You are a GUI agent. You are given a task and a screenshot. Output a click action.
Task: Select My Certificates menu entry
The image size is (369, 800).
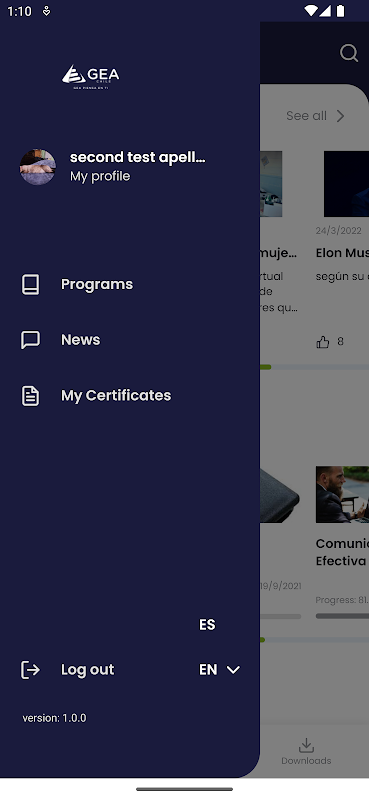coord(116,395)
